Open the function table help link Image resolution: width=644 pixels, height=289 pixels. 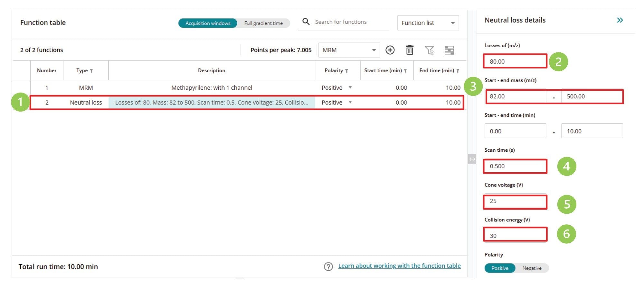click(x=399, y=266)
